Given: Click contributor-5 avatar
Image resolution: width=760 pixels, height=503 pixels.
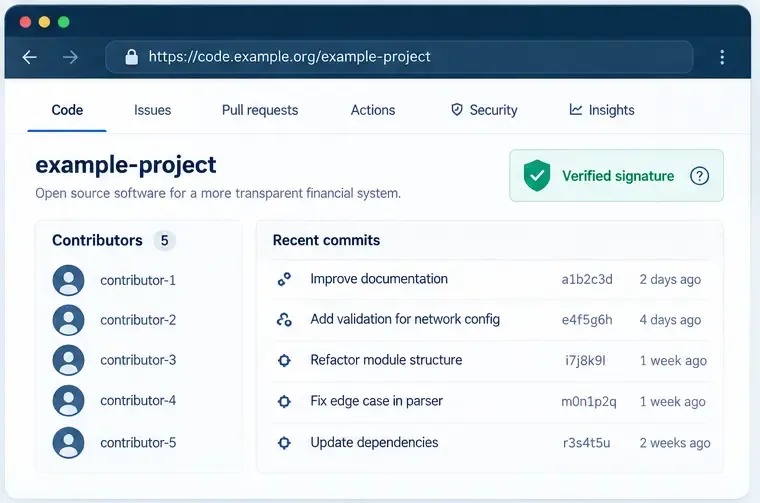Looking at the screenshot, I should click(x=68, y=442).
